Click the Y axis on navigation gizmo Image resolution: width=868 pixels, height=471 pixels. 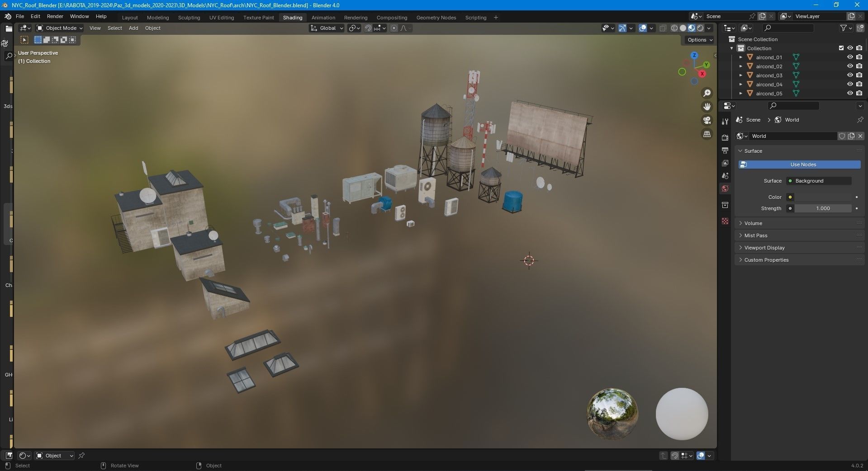706,65
